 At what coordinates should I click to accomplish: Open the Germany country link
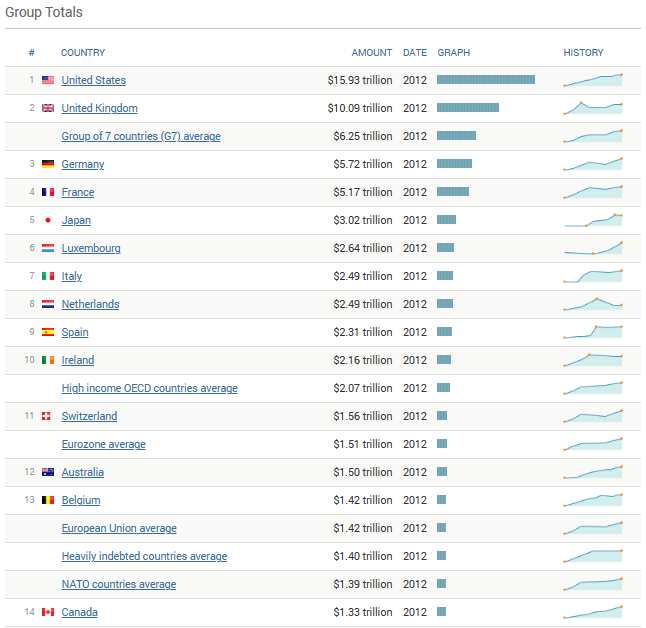pyautogui.click(x=83, y=164)
